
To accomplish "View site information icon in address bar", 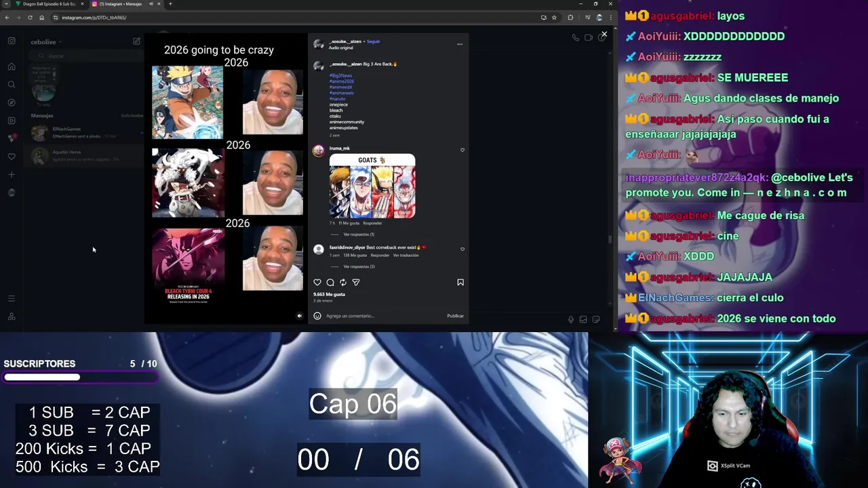I will [x=56, y=18].
